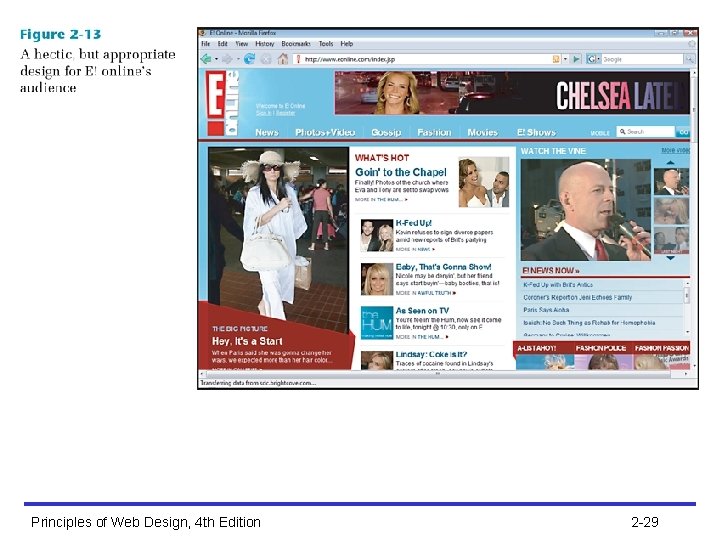Click the the HUM teal thumbnail
Screen dimensions: 720x540
377,323
